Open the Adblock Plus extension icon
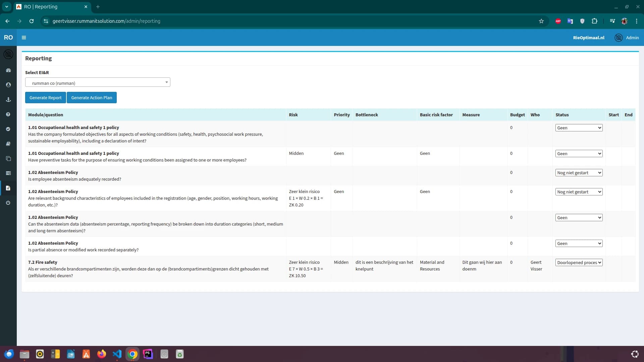The height and width of the screenshot is (362, 644). [x=558, y=21]
